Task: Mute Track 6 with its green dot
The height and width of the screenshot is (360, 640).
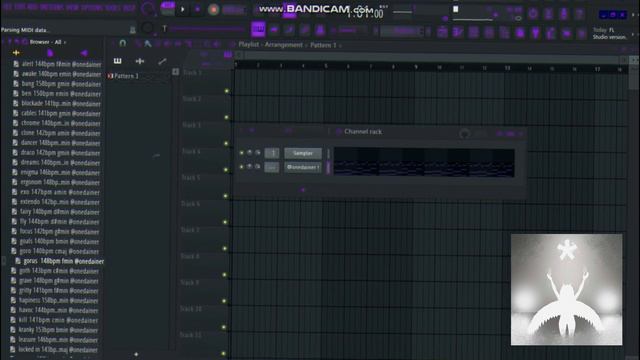Action: click(225, 222)
